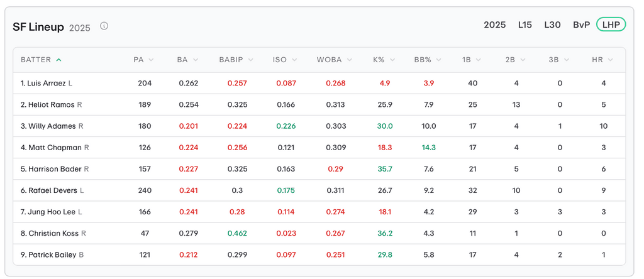The image size is (644, 279).
Task: Toggle the selected LHP pill
Action: [x=611, y=25]
